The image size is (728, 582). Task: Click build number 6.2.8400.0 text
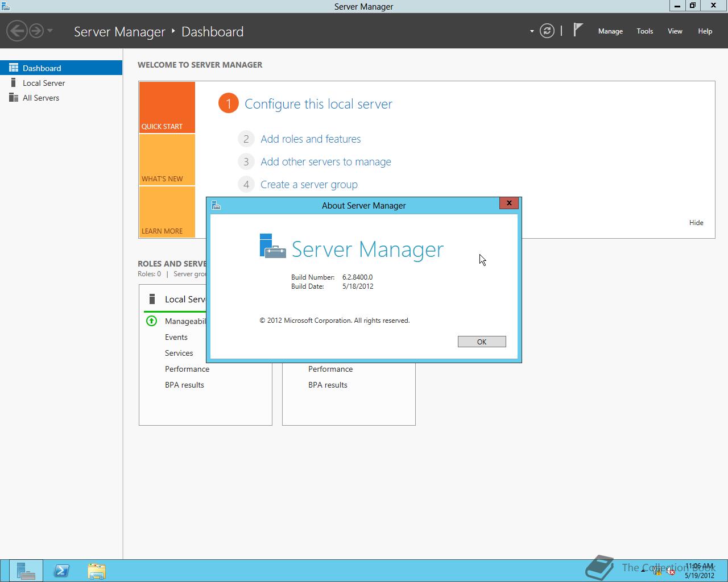357,277
